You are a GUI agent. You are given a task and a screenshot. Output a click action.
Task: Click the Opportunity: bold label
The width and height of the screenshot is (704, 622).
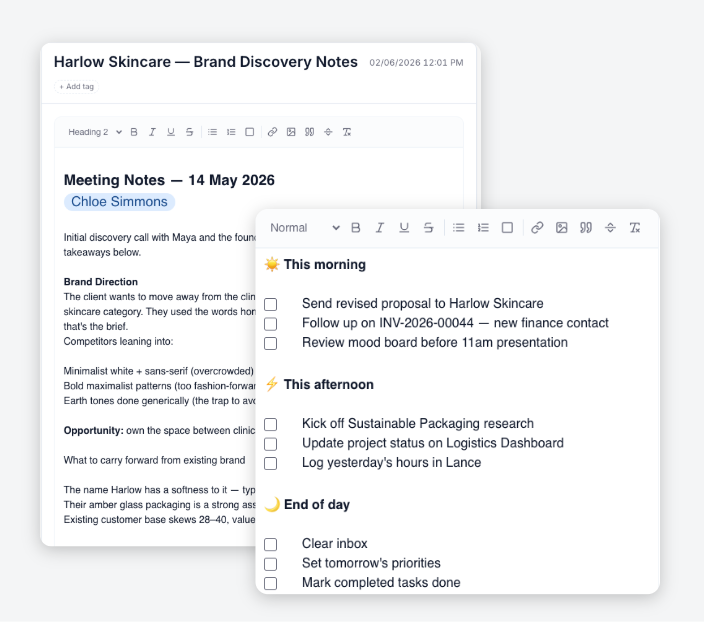(93, 431)
